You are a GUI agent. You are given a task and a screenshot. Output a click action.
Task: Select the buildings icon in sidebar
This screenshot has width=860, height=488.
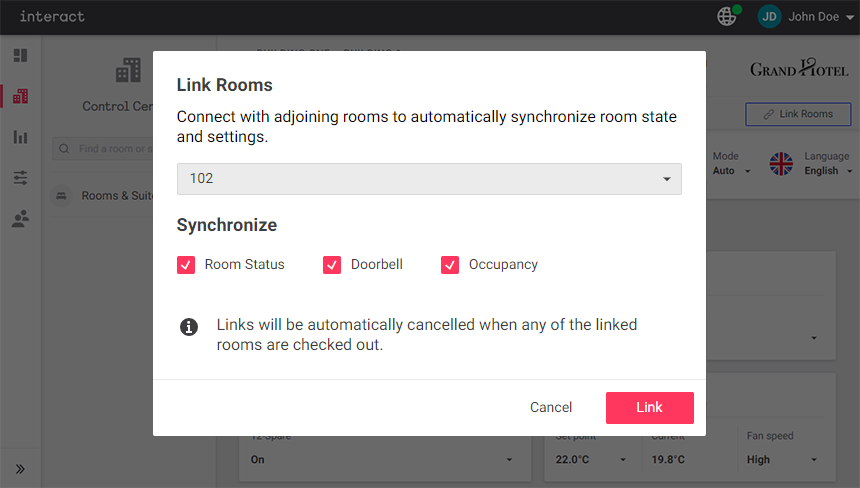pos(20,96)
